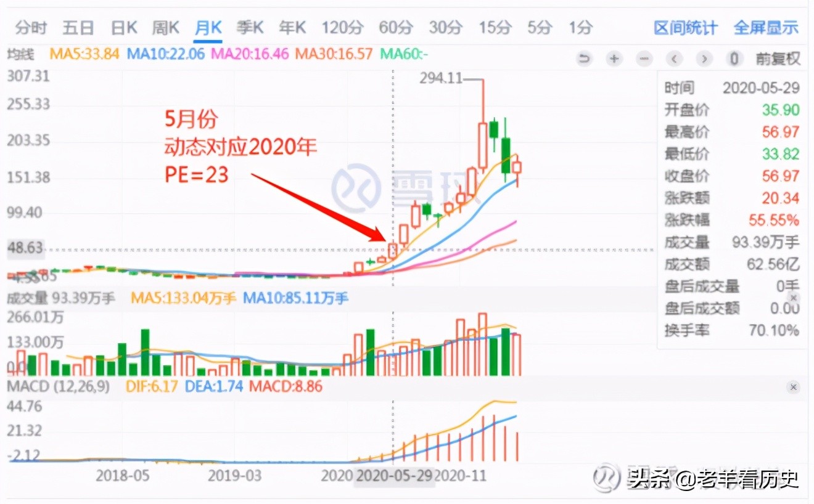Toggle off the 盘后成交额 info panel

tap(793, 298)
